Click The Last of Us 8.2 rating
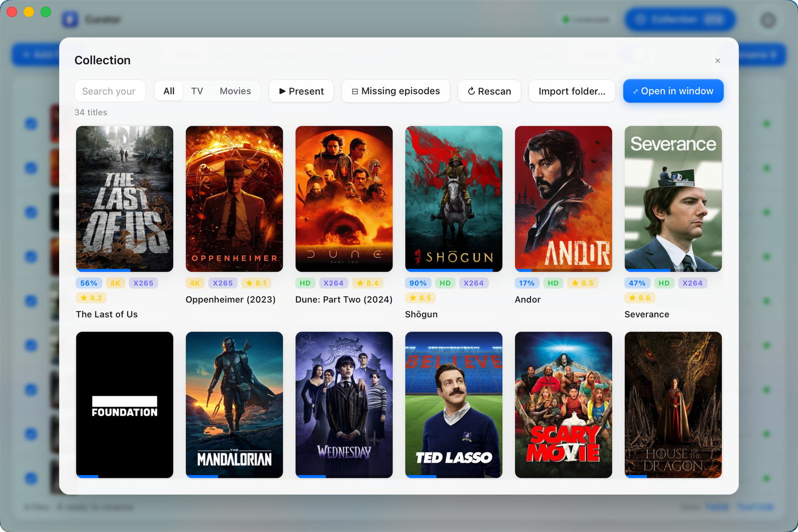 [92, 298]
